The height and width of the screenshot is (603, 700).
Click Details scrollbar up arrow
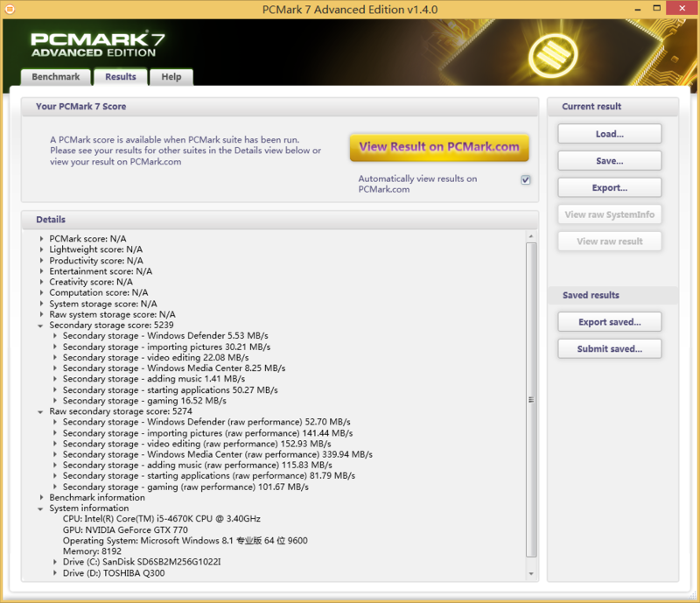(x=531, y=236)
